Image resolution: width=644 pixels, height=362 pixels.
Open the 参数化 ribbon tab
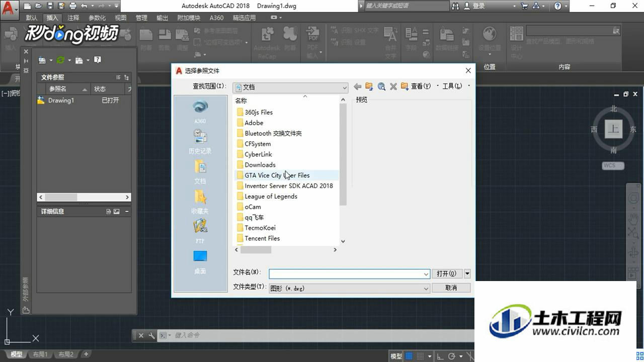tap(97, 18)
